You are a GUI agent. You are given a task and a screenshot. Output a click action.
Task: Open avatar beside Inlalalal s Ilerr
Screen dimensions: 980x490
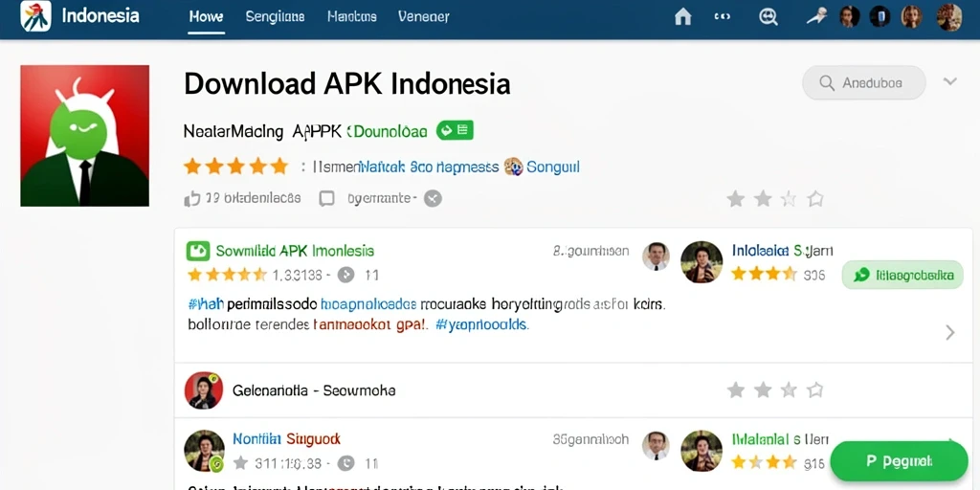pos(702,451)
